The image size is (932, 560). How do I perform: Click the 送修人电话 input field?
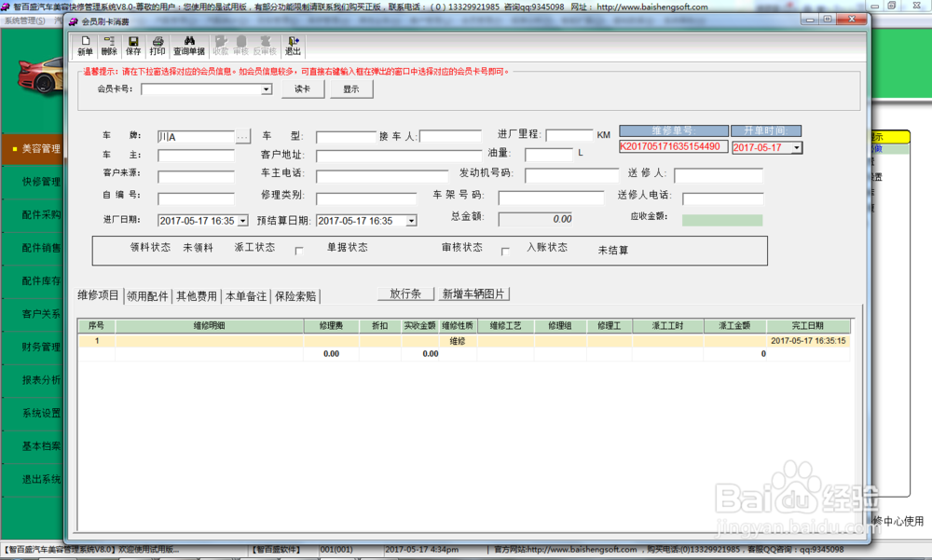click(723, 198)
